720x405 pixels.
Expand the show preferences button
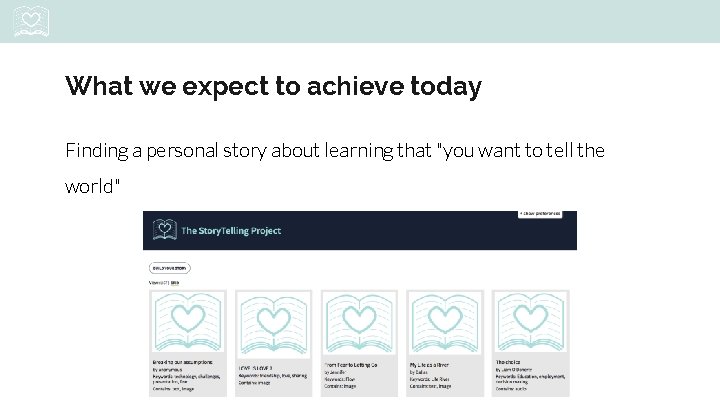[540, 214]
